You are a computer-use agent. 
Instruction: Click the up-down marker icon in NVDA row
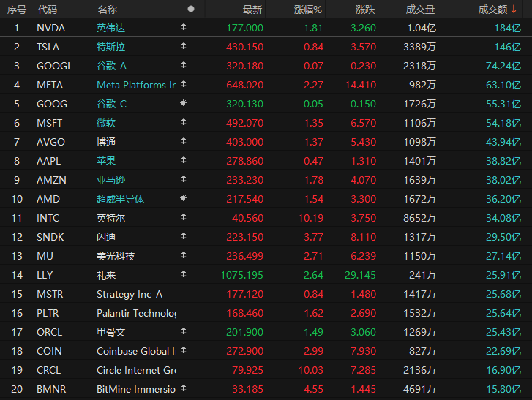click(x=183, y=27)
